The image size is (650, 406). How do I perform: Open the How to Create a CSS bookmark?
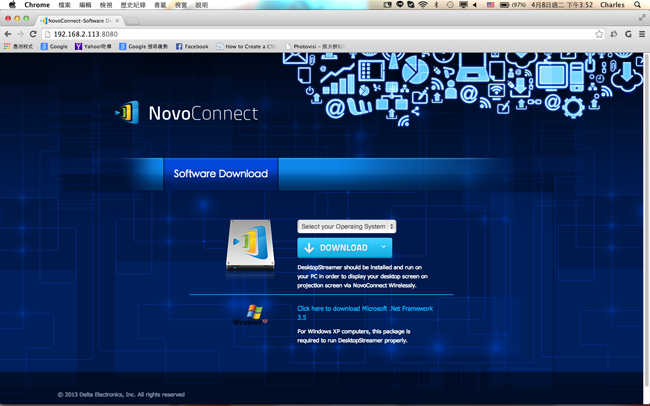[x=245, y=46]
